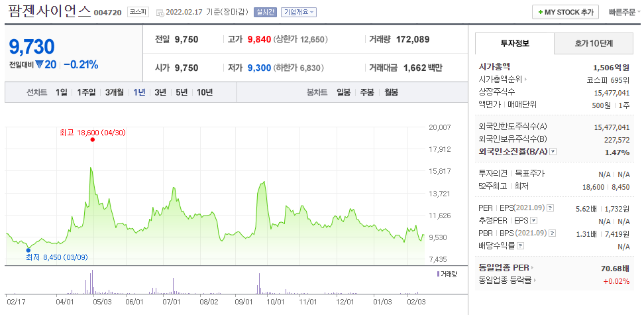Click the 동일업종 PER value 70.68배
644x315 pixels.
point(615,269)
